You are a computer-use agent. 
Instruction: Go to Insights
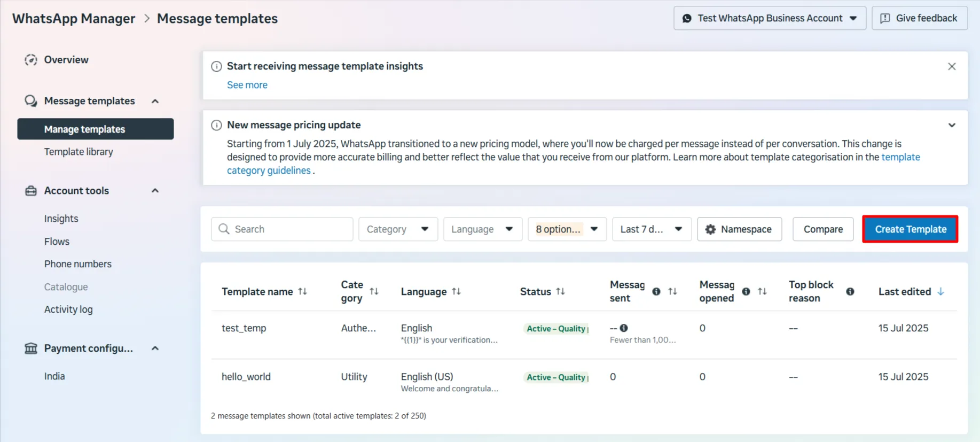pyautogui.click(x=61, y=219)
